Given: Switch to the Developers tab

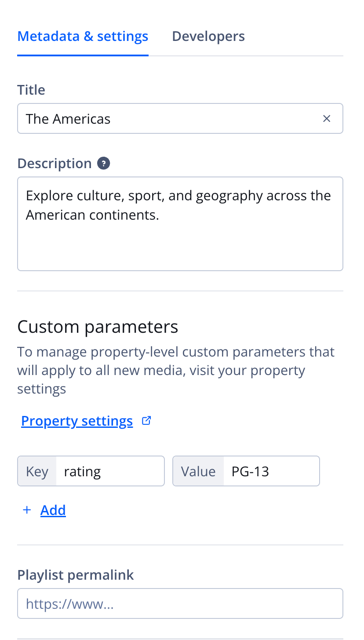Looking at the screenshot, I should [x=208, y=36].
